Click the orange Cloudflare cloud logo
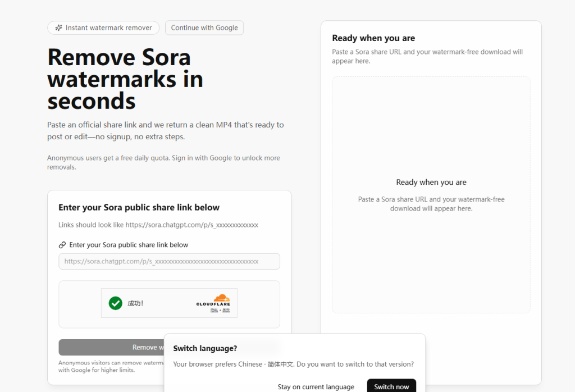575x392 pixels. click(221, 298)
